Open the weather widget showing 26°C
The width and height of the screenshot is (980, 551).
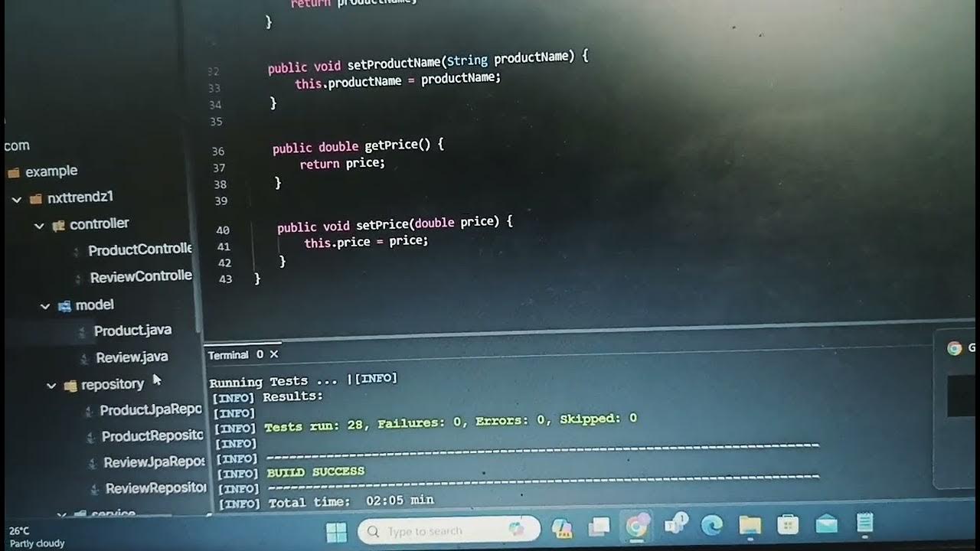click(37, 536)
